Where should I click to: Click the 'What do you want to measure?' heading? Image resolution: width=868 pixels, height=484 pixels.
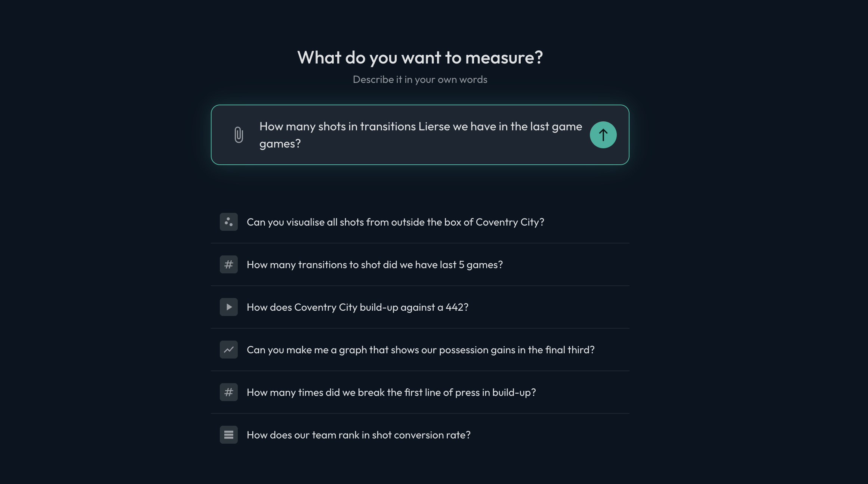[420, 58]
